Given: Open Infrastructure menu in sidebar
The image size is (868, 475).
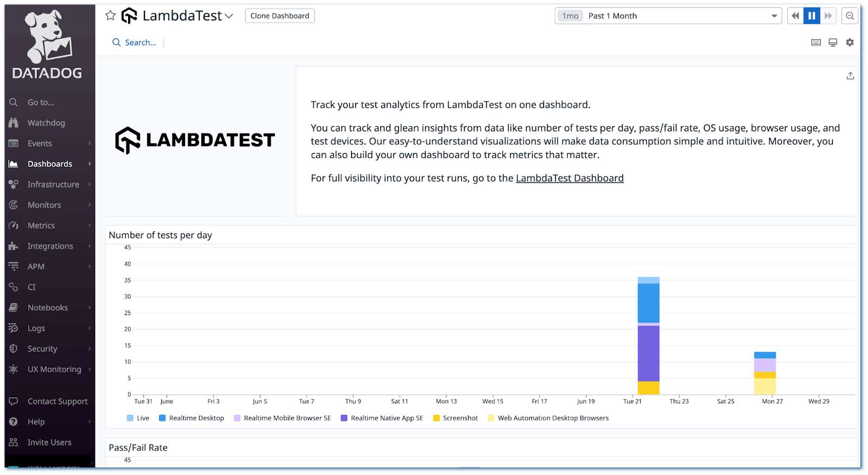Looking at the screenshot, I should [x=49, y=185].
